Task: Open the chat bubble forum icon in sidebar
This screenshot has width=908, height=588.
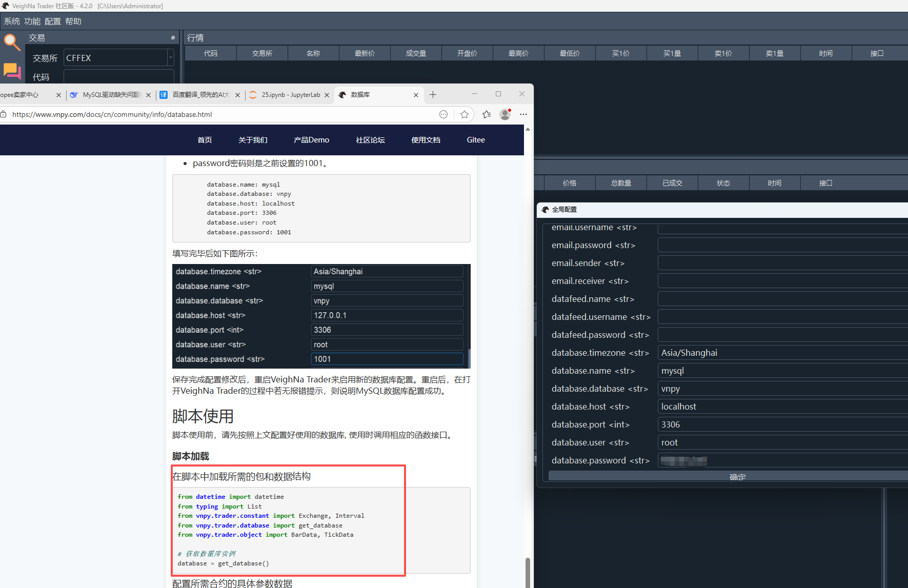Action: coord(12,71)
